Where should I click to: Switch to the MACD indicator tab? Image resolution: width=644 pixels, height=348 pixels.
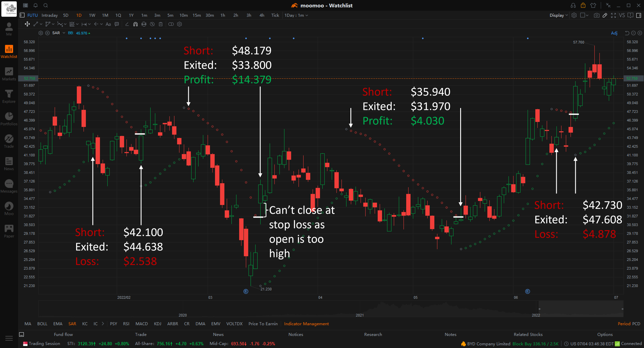pos(141,324)
